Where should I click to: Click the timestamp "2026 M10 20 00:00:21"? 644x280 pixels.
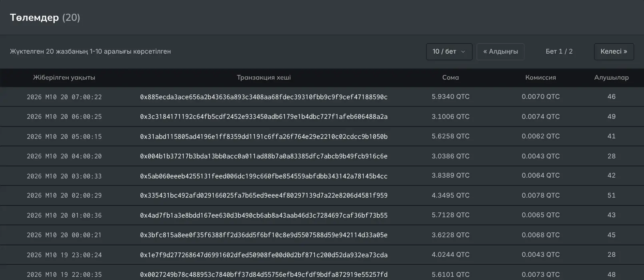tap(64, 235)
